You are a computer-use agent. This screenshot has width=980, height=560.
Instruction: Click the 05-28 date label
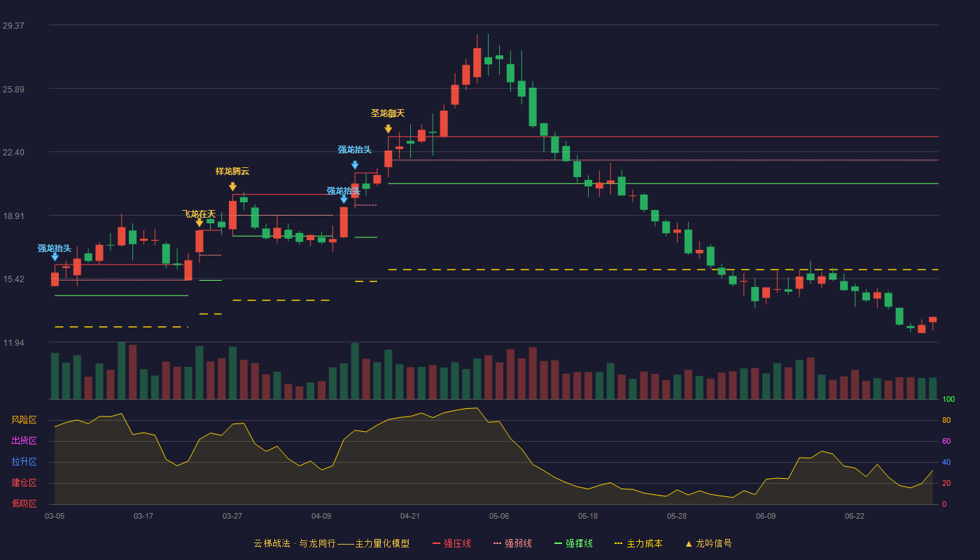coord(677,516)
